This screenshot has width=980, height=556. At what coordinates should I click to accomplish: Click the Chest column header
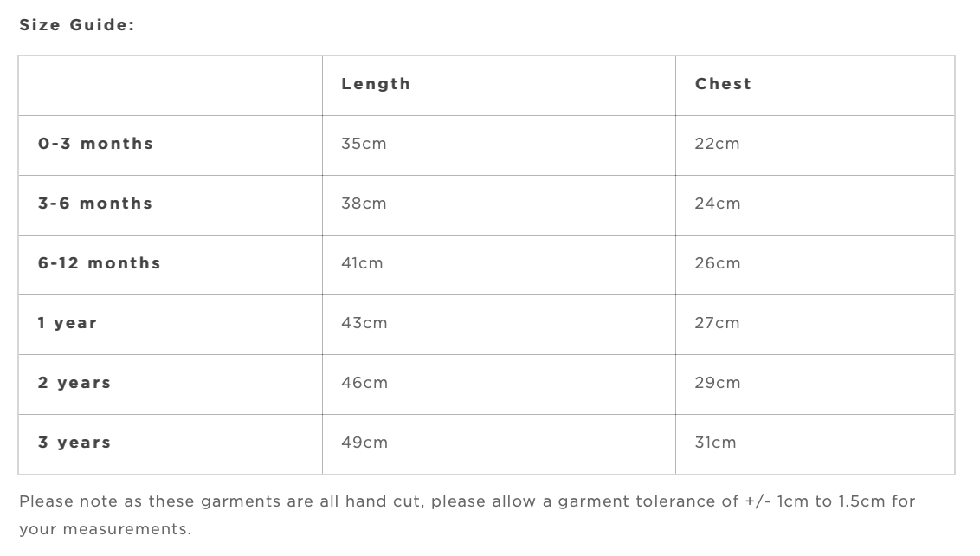pyautogui.click(x=723, y=84)
